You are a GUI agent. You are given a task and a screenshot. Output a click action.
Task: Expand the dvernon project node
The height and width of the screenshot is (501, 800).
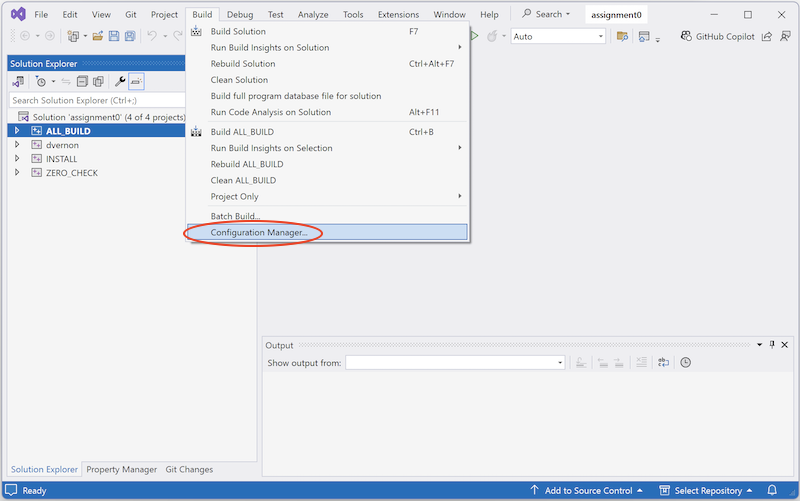coord(17,145)
